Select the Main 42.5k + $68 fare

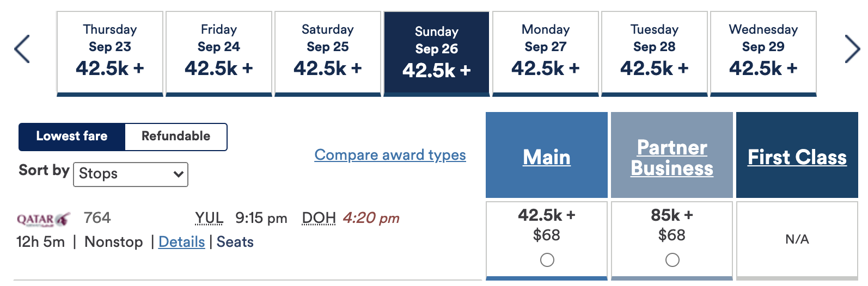pyautogui.click(x=547, y=260)
